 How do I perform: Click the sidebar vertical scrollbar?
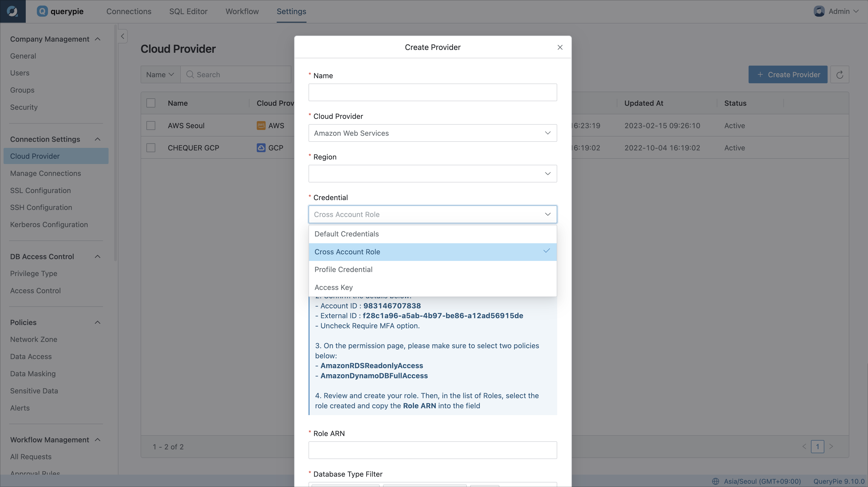(x=116, y=143)
